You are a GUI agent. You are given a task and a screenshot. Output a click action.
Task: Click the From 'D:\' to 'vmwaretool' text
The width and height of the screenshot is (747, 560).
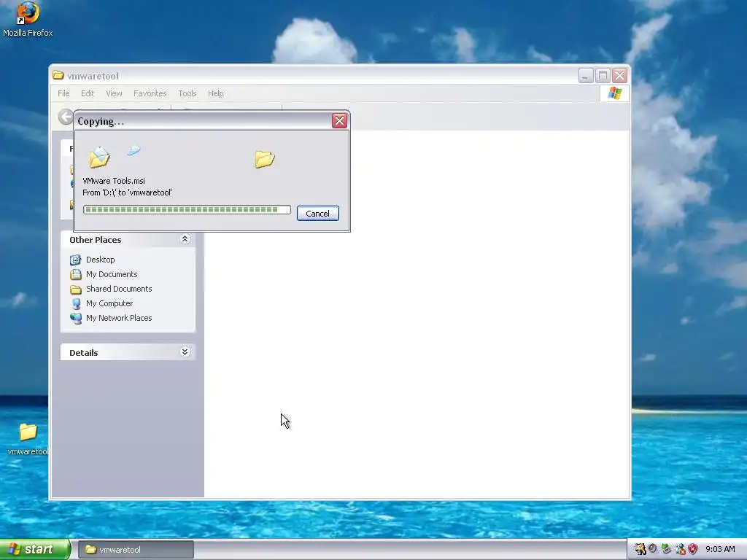(x=127, y=192)
